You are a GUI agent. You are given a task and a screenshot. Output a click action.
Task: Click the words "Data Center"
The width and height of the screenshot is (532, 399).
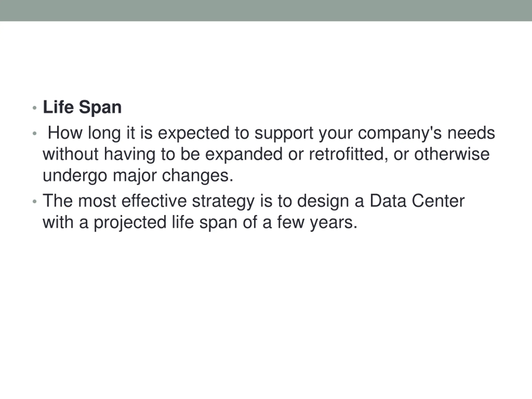coord(417,201)
